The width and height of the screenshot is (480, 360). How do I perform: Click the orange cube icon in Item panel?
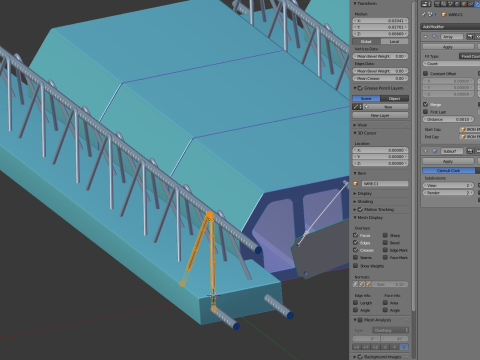[x=356, y=184]
